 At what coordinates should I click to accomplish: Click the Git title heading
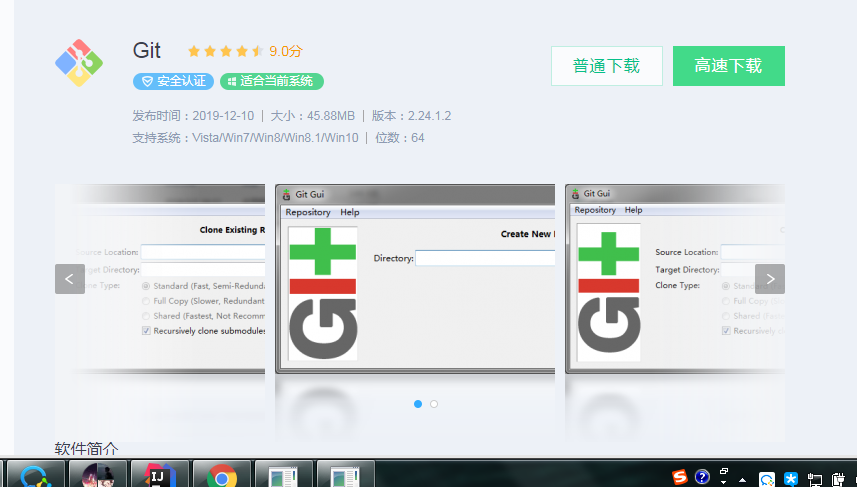[146, 51]
